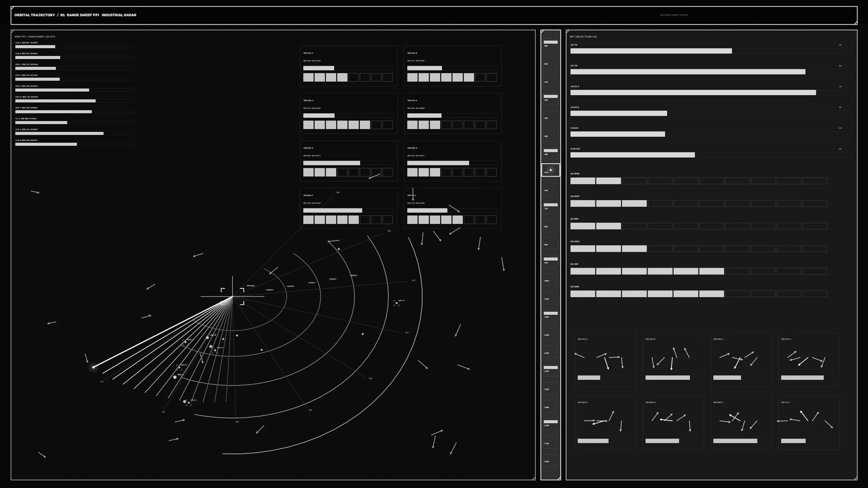Viewport: 868px width, 488px height.
Task: Adjust the SET AP level bar
Action: [x=710, y=72]
